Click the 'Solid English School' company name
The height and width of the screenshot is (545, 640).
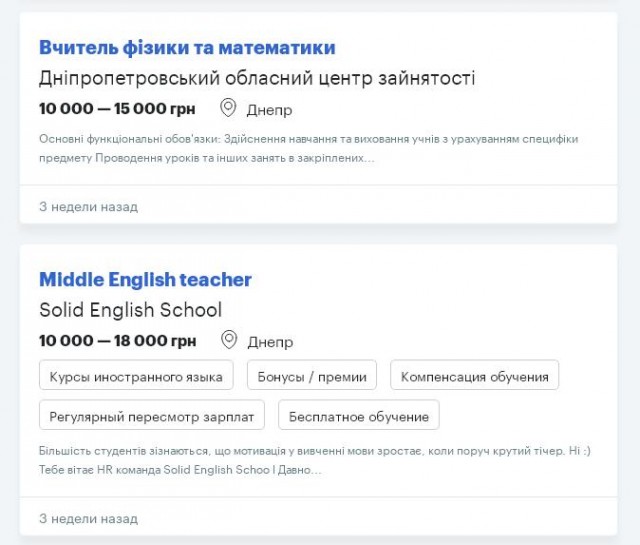tap(130, 310)
